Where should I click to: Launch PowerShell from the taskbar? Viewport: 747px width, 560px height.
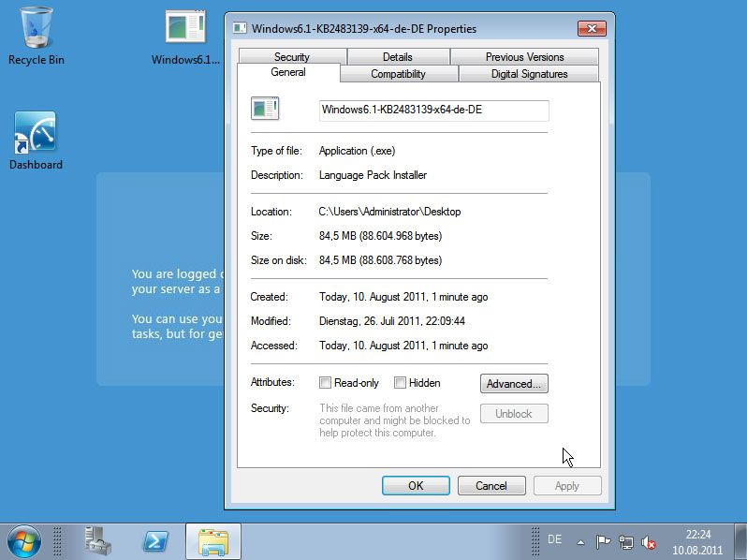pos(155,541)
